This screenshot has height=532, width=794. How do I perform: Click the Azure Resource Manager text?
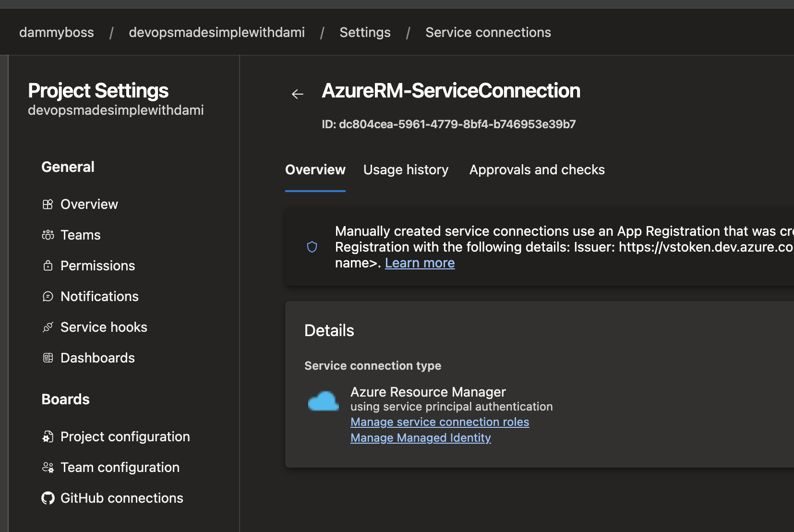tap(428, 392)
